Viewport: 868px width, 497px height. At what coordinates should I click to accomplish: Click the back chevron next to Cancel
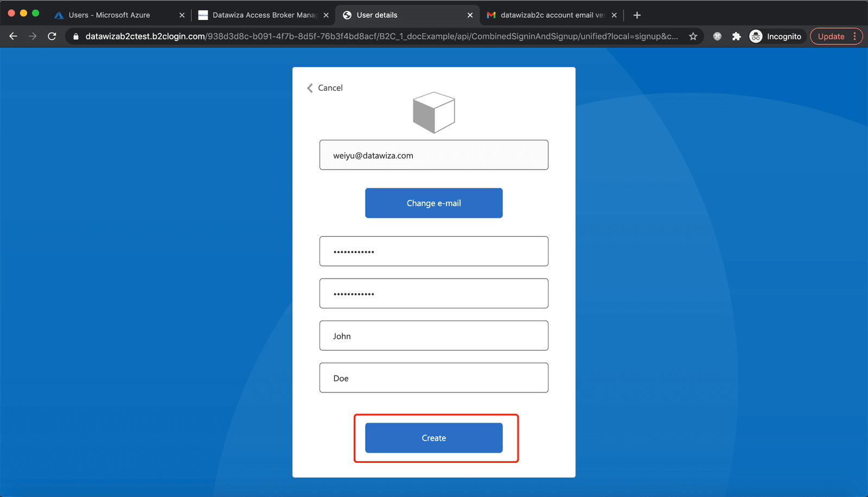[x=310, y=88]
